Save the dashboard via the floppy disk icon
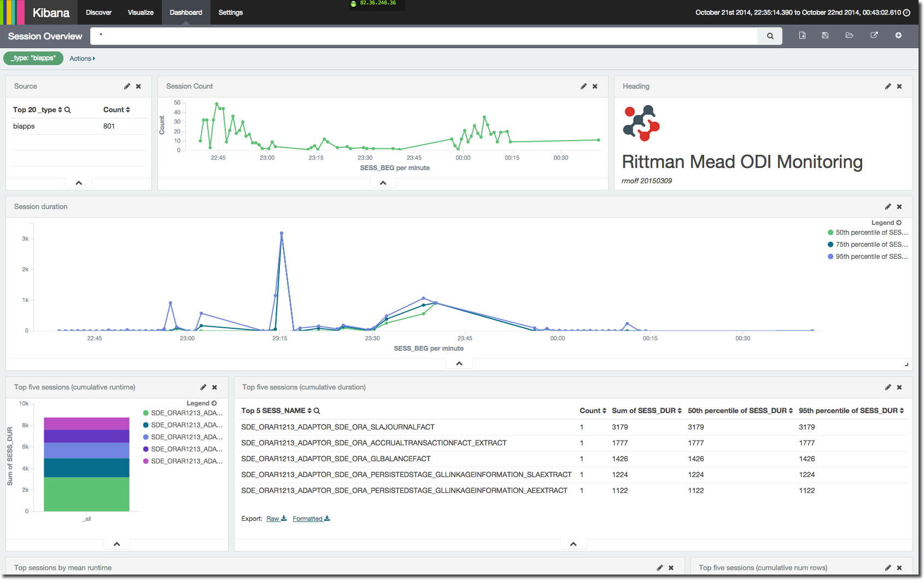This screenshot has width=924, height=580. point(825,36)
